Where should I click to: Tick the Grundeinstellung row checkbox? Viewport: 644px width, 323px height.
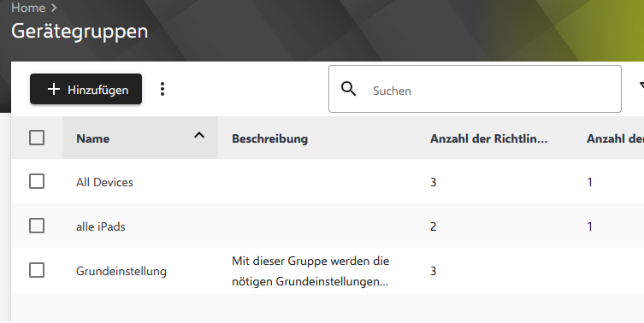[37, 271]
